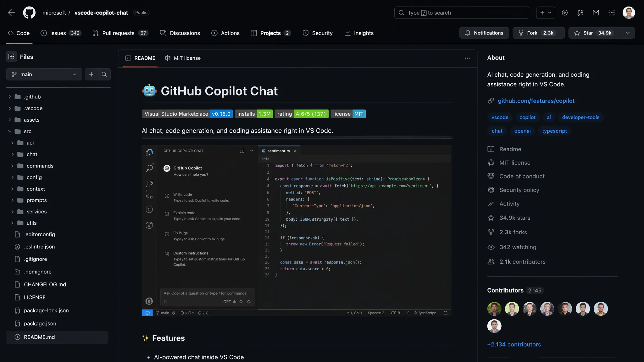Open the Discussions tab
Screen dimensions: 644x362
click(x=180, y=33)
